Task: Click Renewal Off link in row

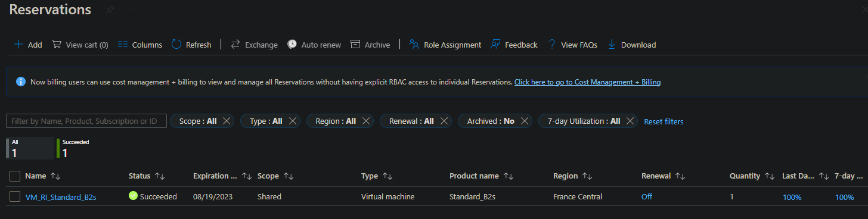Action: [x=647, y=196]
